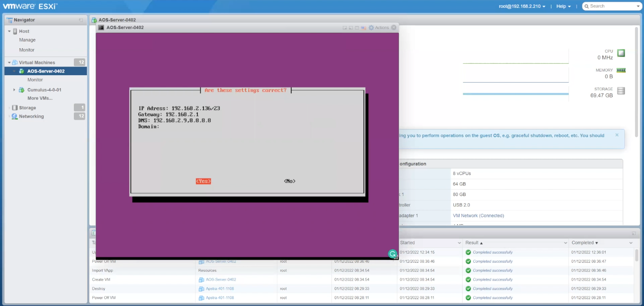Click the Storage icon in Navigator
The image size is (644, 306).
click(x=15, y=108)
